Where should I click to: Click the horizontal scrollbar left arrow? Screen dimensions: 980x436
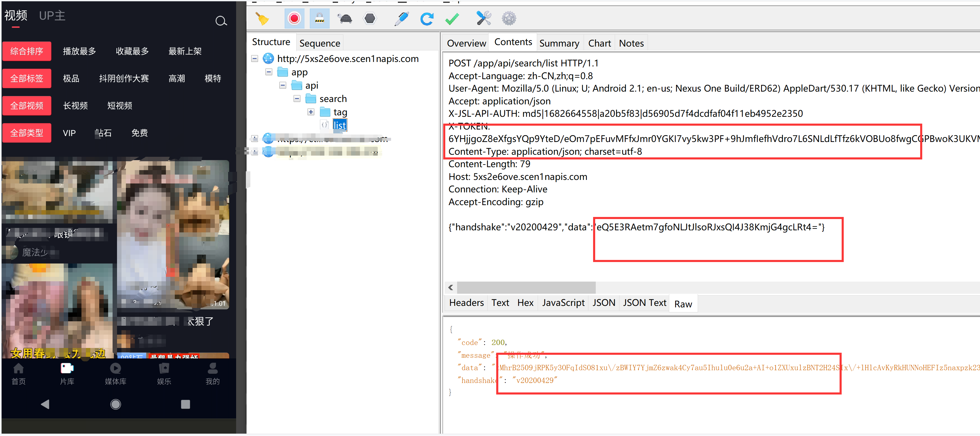[x=450, y=288]
